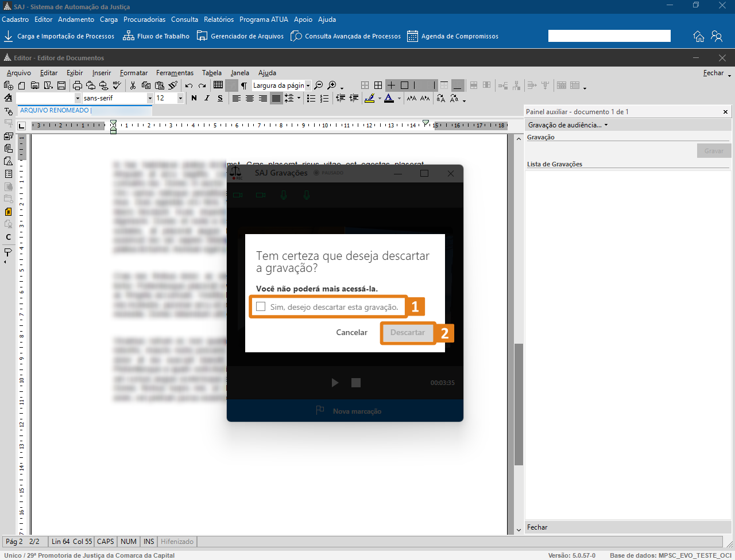Toggle Underline (S) formatting
The image size is (735, 560).
[220, 98]
